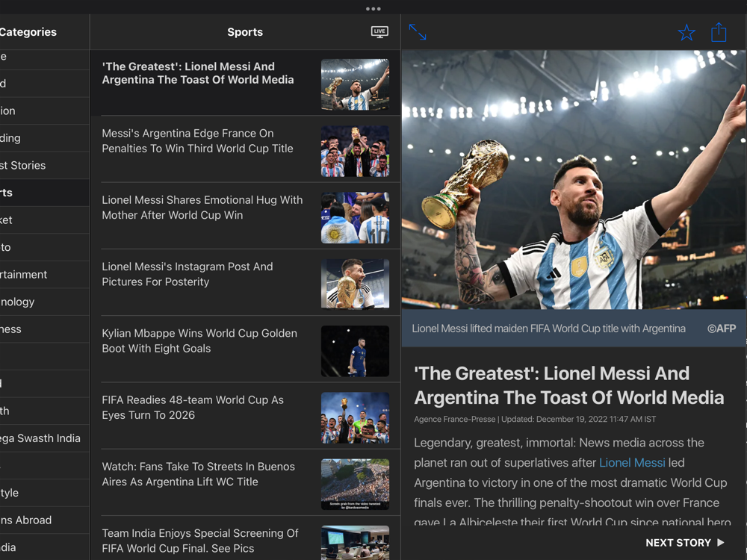The image size is (747, 560).
Task: Select the Business category
Action: [44, 329]
